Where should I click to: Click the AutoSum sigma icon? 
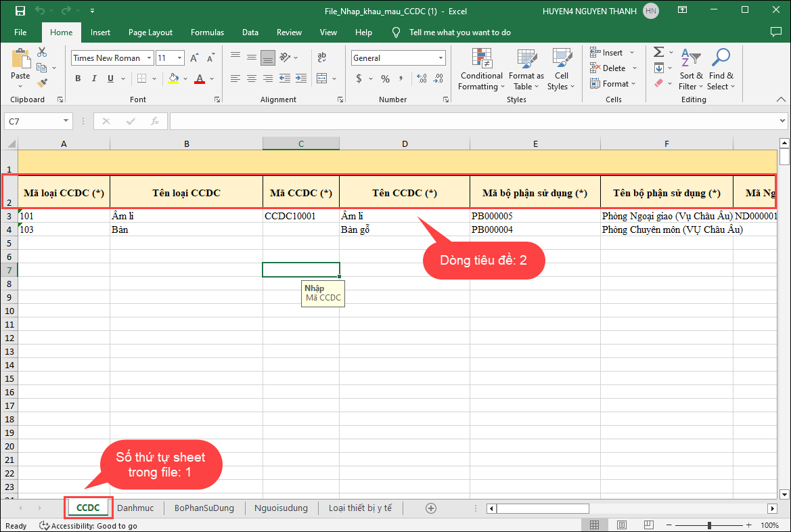point(658,52)
